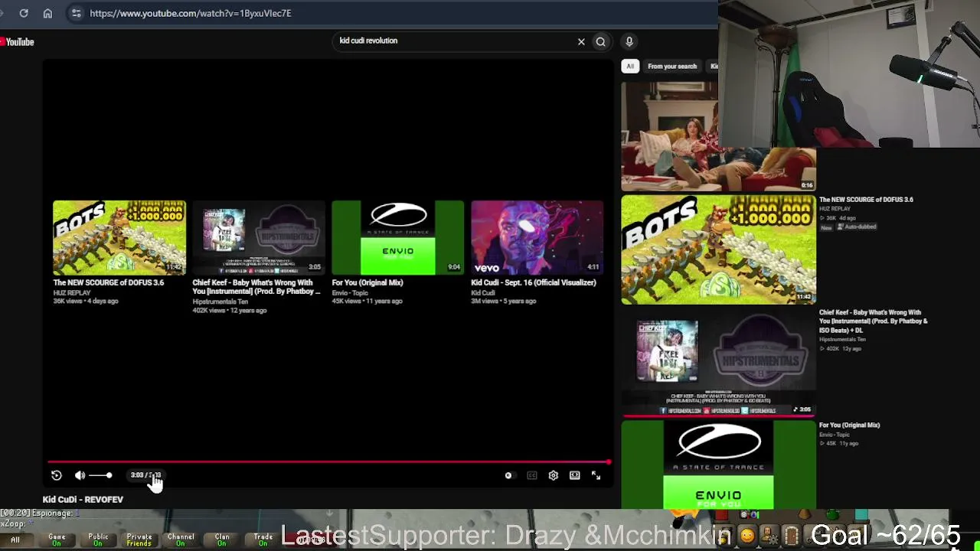Open the sidebar sofa video thumbnail with 0:16 duration

tap(718, 136)
